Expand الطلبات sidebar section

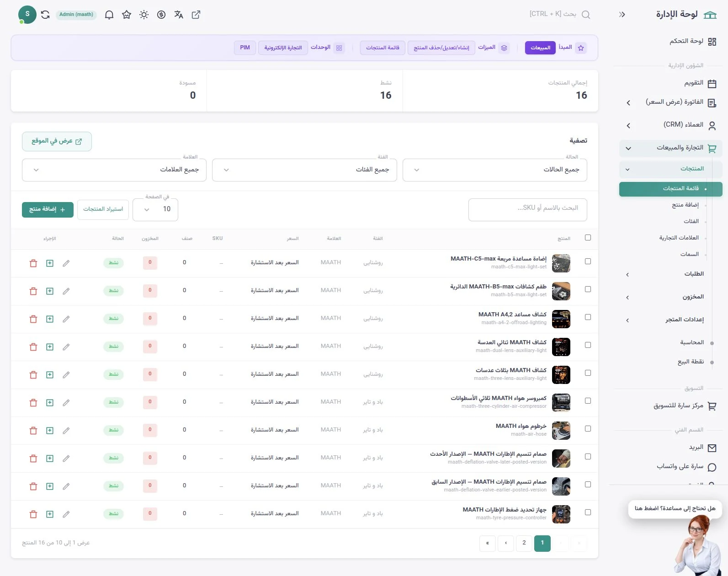point(670,274)
